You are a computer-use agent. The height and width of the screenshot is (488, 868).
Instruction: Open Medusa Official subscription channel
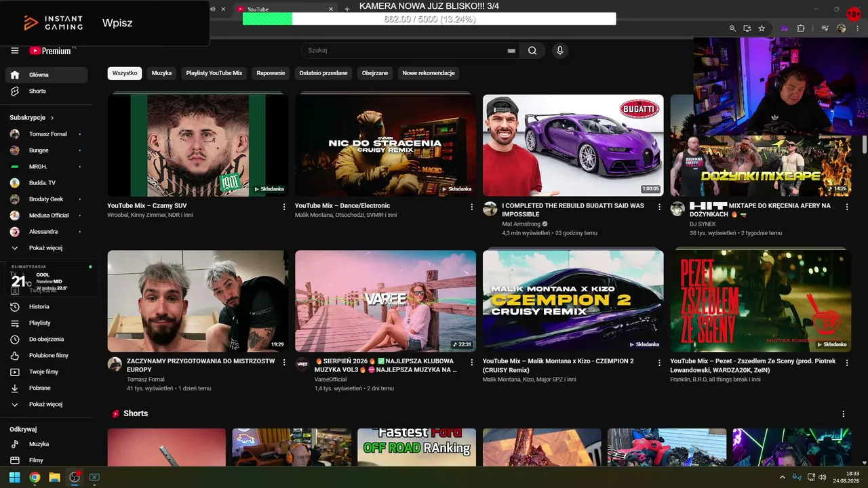pyautogui.click(x=46, y=216)
